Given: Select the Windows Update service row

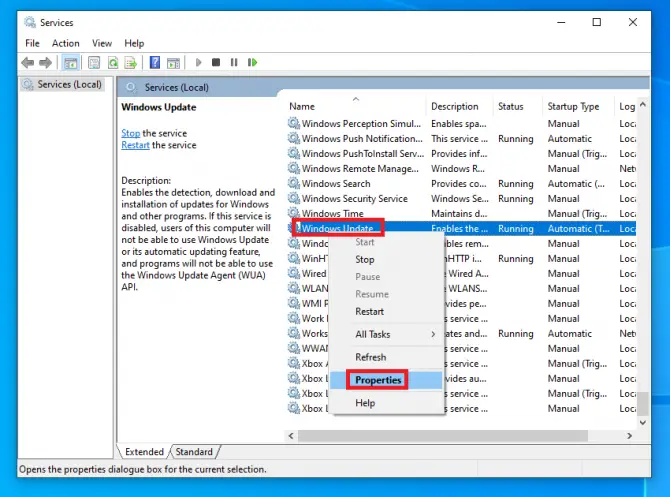Looking at the screenshot, I should [x=461, y=229].
